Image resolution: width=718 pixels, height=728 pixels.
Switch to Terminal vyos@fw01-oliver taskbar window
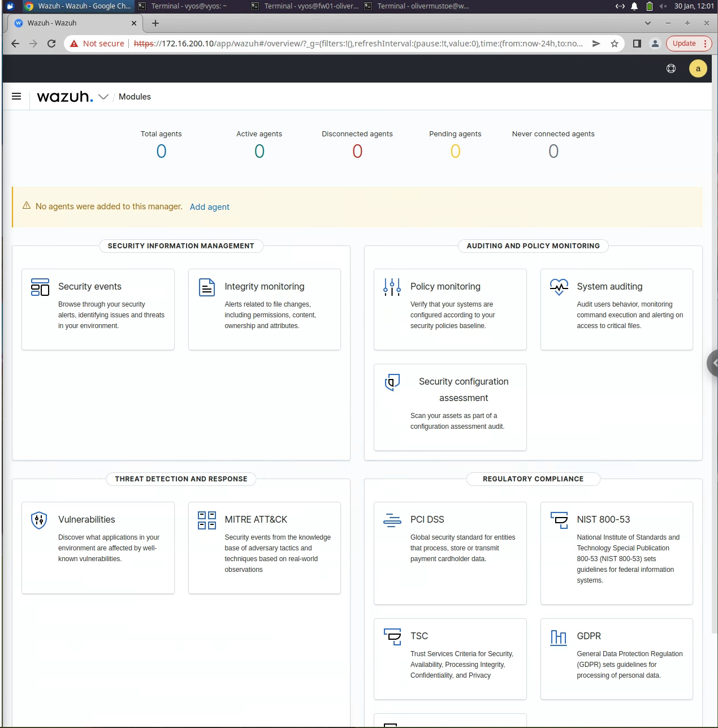tap(305, 6)
